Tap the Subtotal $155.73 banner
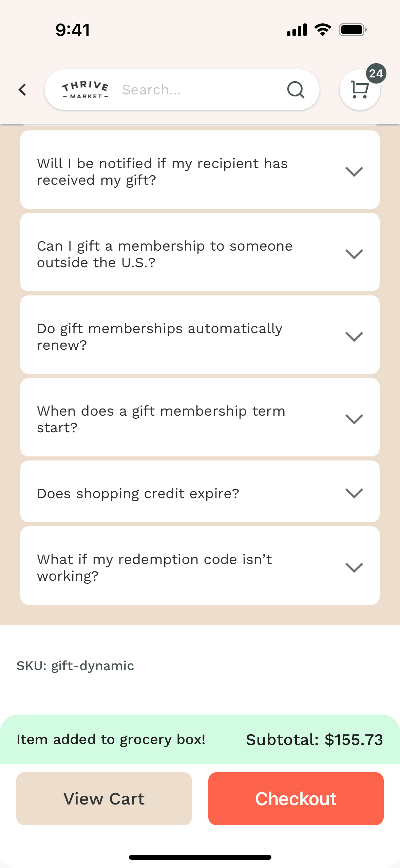The width and height of the screenshot is (400, 868). (314, 740)
